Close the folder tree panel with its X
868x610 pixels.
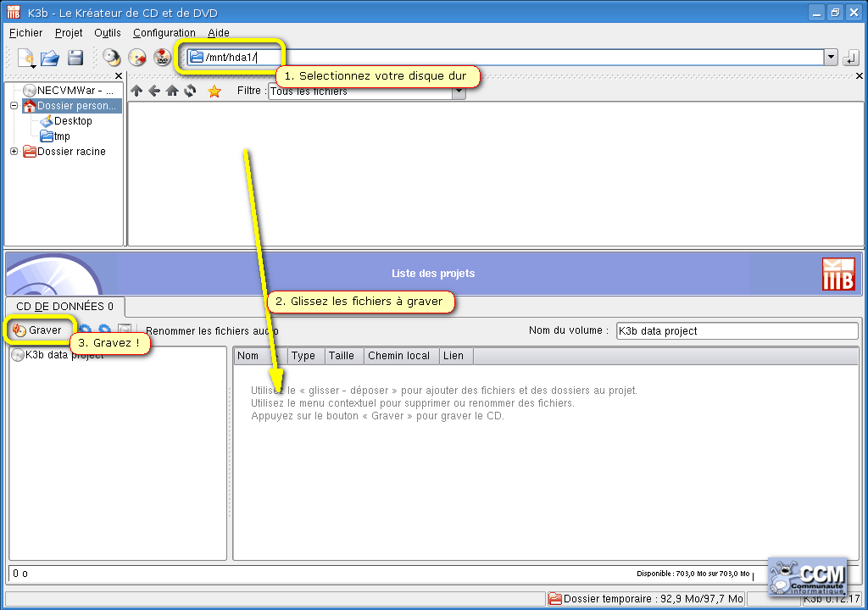119,76
